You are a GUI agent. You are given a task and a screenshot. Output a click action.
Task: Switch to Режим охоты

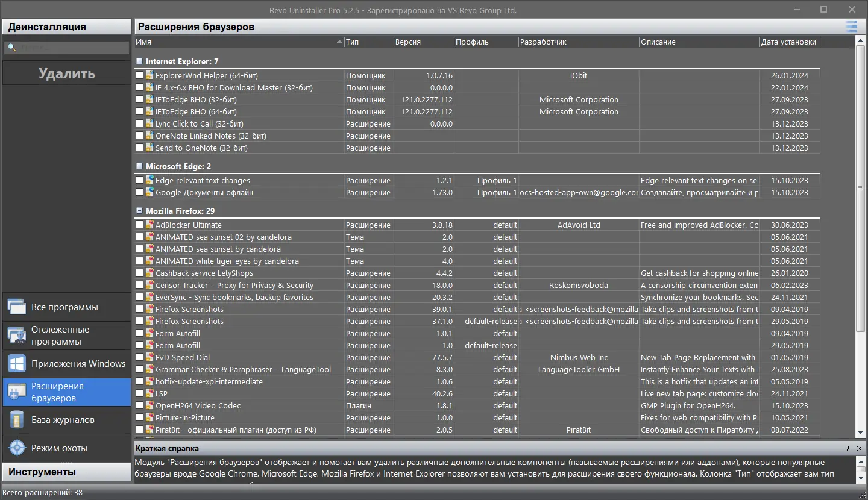[67, 448]
